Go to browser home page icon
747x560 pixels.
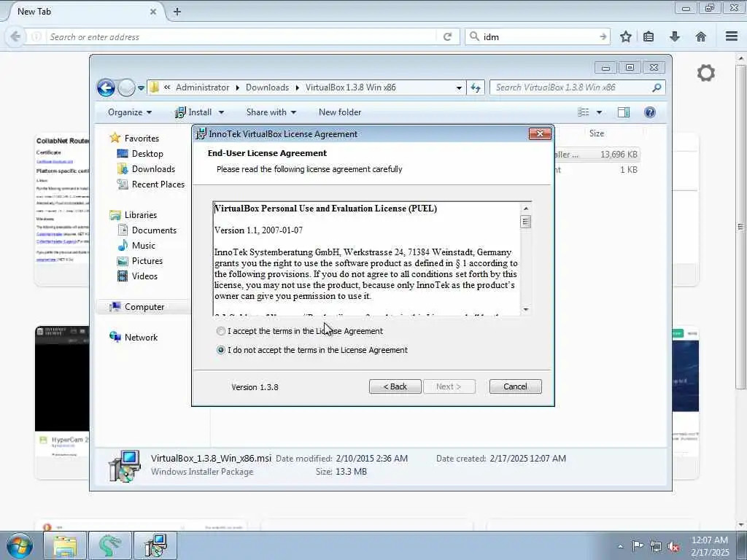click(x=701, y=36)
